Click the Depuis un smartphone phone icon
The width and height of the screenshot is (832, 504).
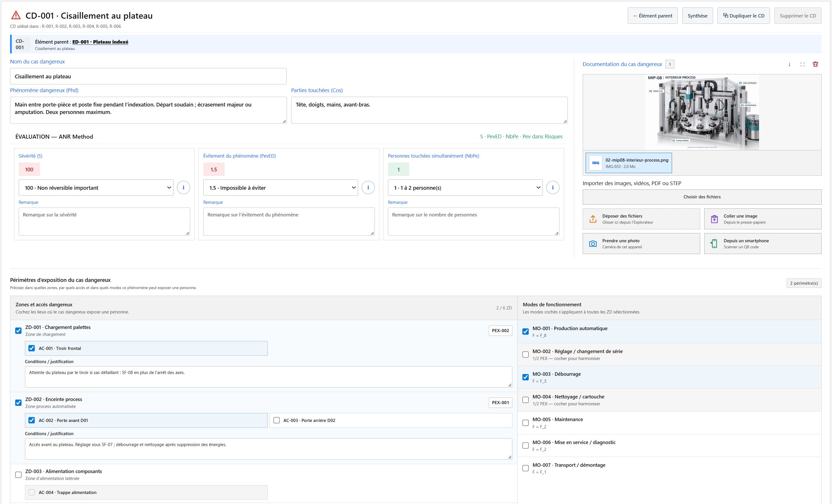point(714,244)
